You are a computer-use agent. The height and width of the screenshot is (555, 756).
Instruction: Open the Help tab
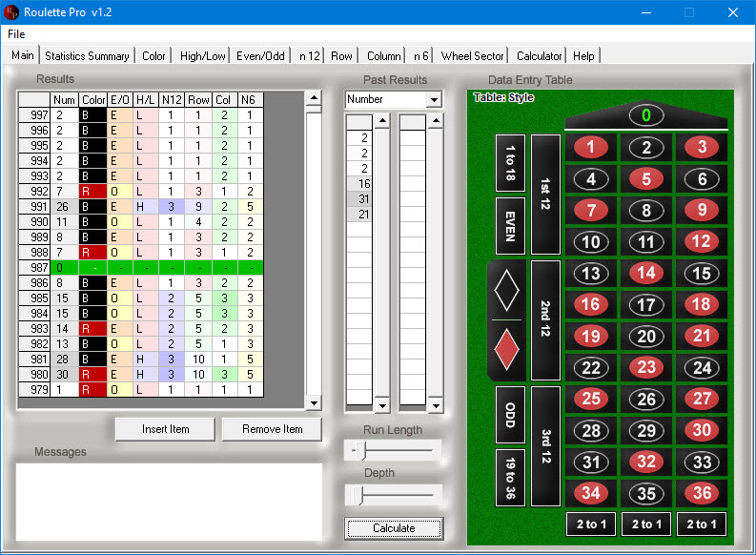(583, 56)
